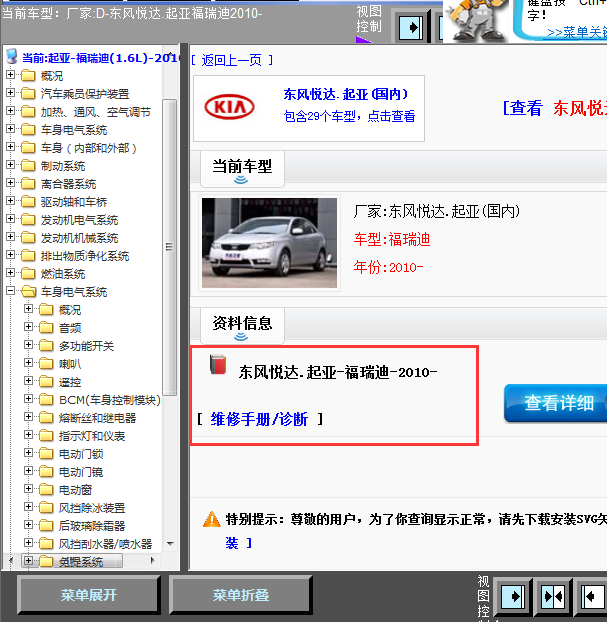Click folder icon beside 电动窗
607x622 pixels.
click(46, 490)
